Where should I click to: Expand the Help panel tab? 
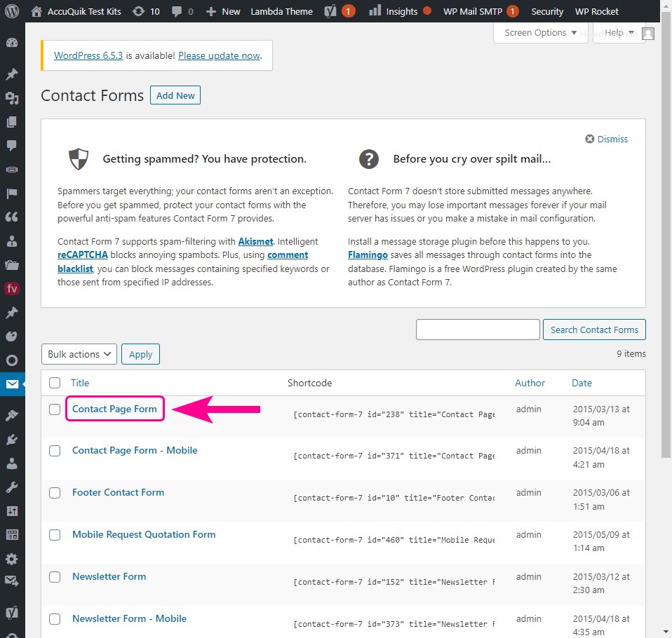(619, 33)
